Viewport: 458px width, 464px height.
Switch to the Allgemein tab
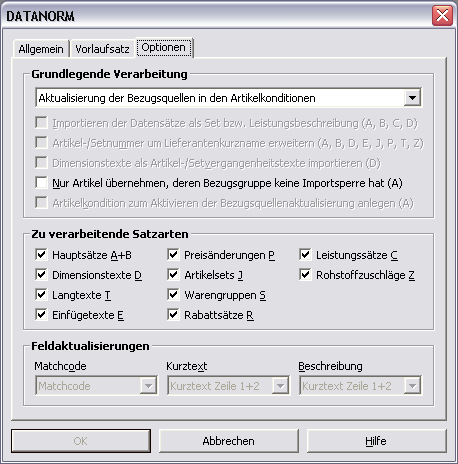41,49
